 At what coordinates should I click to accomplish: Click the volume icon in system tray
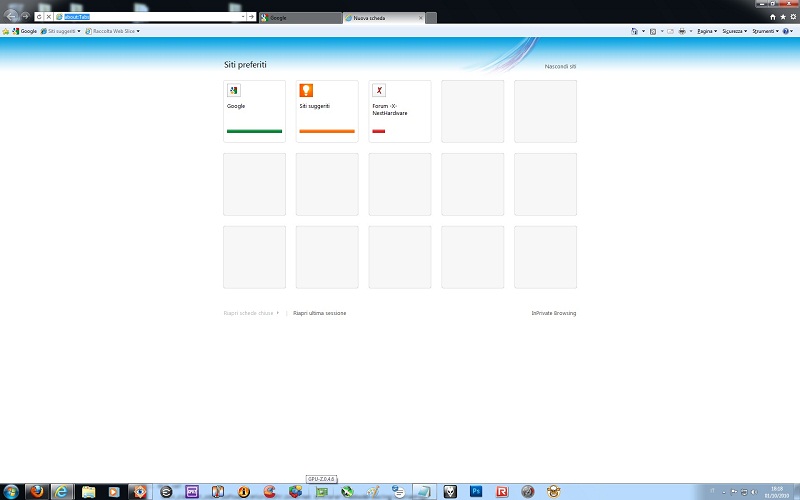point(754,492)
